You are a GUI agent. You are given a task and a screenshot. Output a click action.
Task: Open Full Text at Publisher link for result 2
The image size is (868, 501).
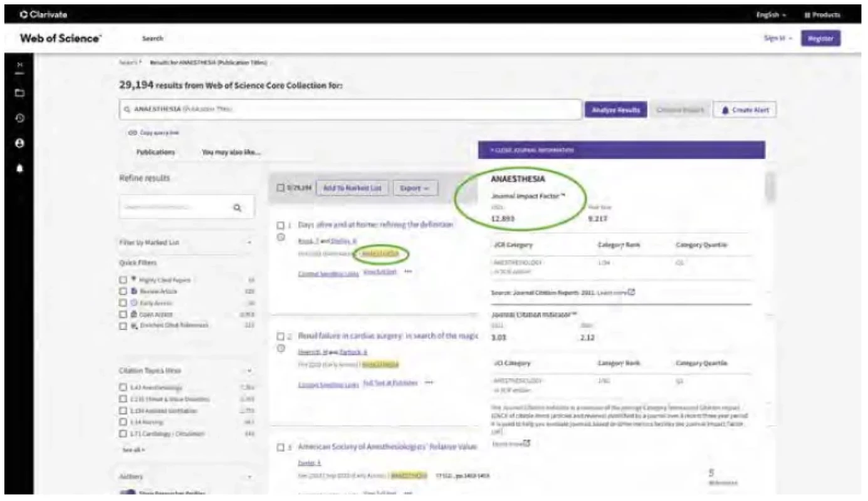click(x=390, y=383)
